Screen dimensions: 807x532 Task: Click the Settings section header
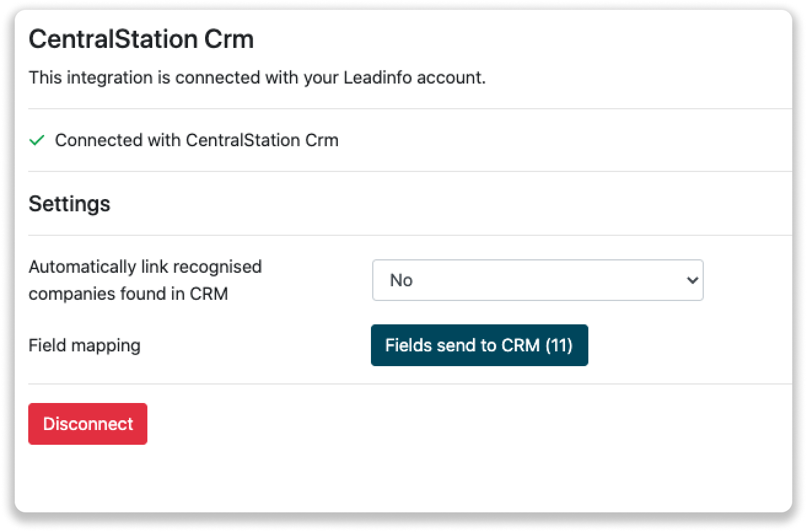(x=69, y=204)
